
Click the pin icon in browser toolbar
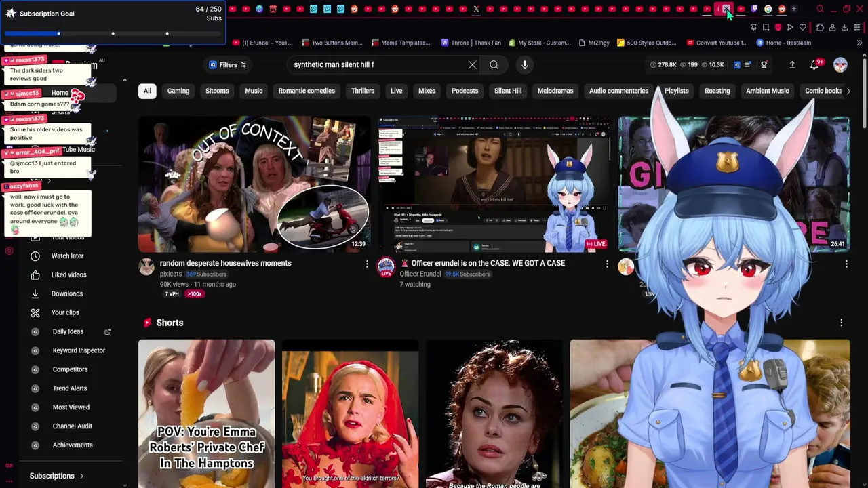[x=753, y=27]
